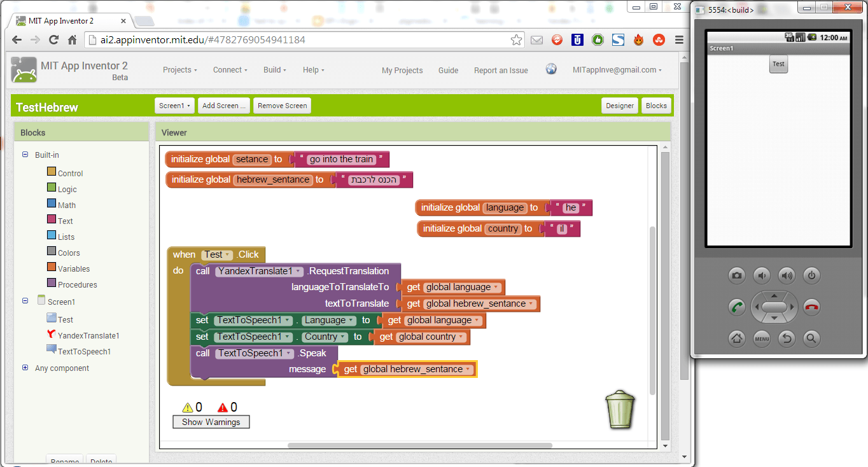Click emulator back arrow button
The width and height of the screenshot is (868, 467).
(x=787, y=338)
